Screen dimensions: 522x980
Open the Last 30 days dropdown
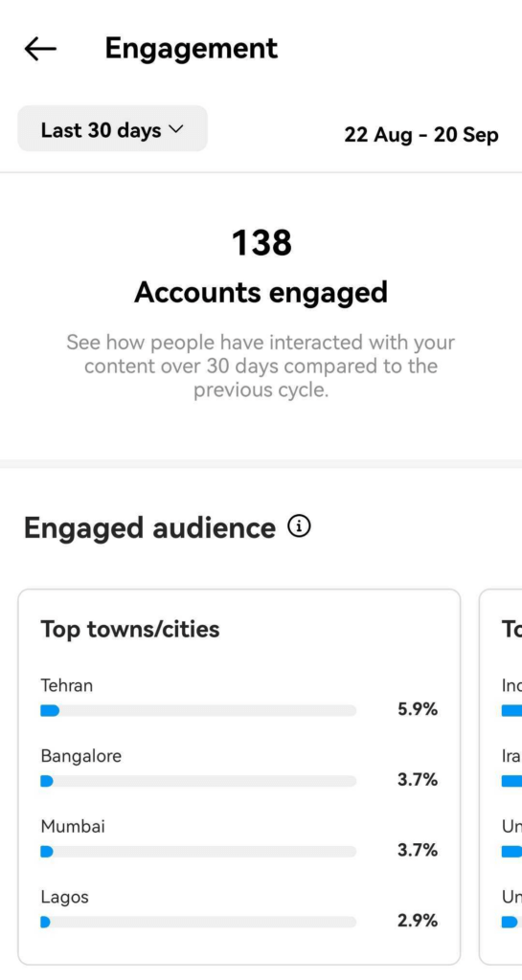[x=112, y=129]
